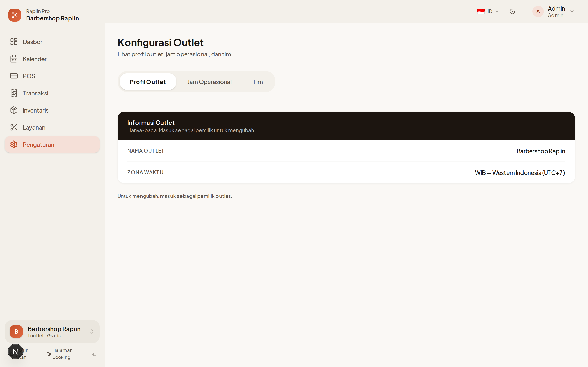Click the Rapiin Pro scissors logo
Image resolution: width=588 pixels, height=367 pixels.
14,15
